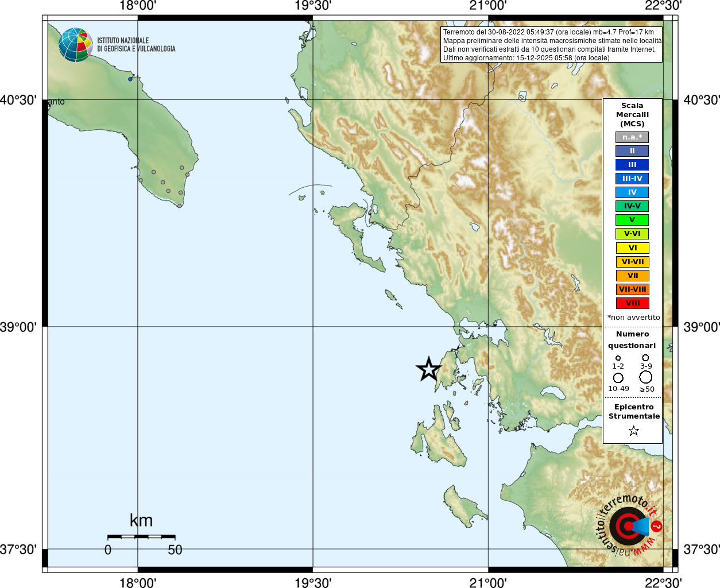Select the orange VII legend swatch

(x=632, y=276)
